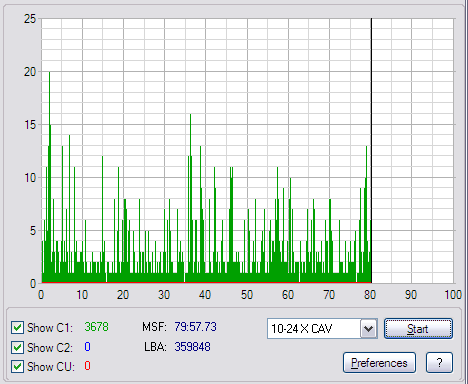This screenshot has height=384, width=468.
Task: Click the red CU error count value
Action: pyautogui.click(x=87, y=366)
